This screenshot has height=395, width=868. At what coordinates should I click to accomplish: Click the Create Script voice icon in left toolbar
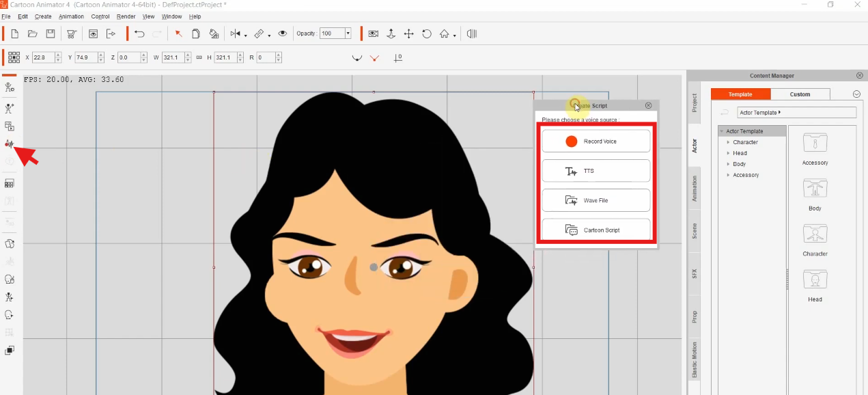point(10,144)
